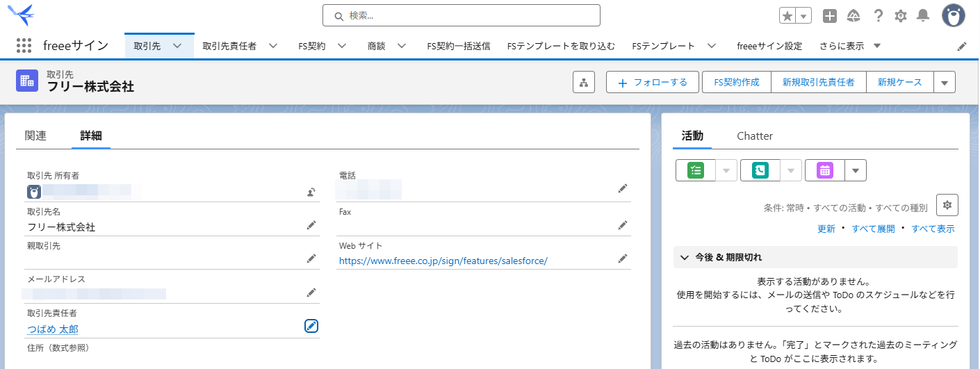Switch to the 活動 tab
Image resolution: width=980 pixels, height=369 pixels.
coord(692,136)
